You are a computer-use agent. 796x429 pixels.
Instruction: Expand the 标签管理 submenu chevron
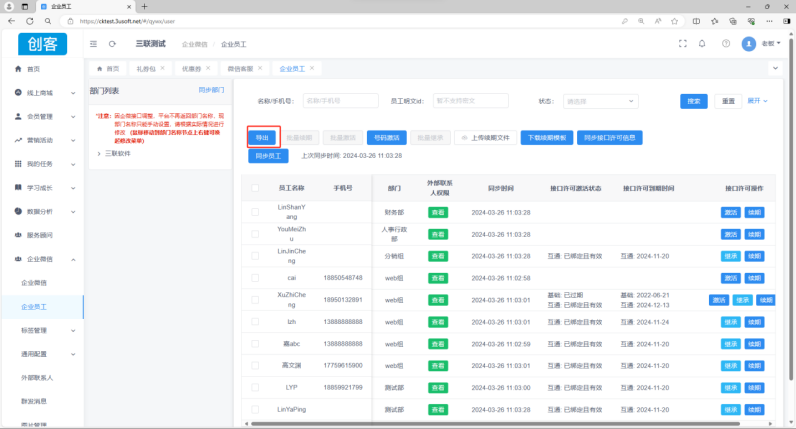(x=73, y=331)
